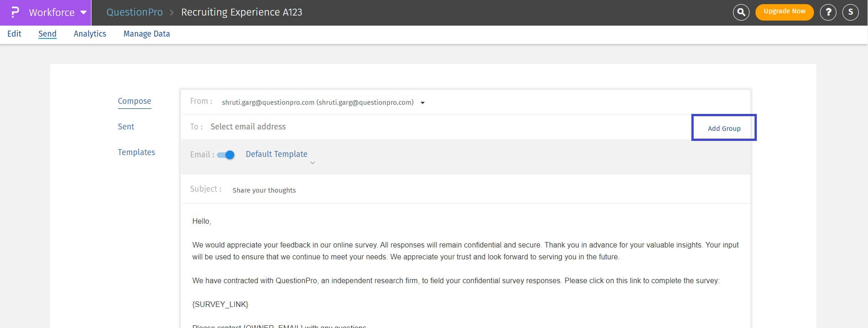Click the Subject line text field
This screenshot has height=328, width=868.
click(x=412, y=190)
